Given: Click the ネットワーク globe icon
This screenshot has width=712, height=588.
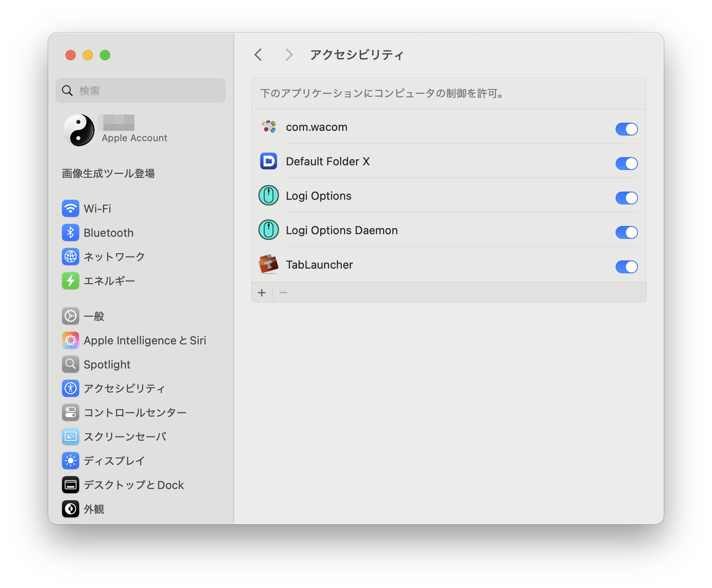Looking at the screenshot, I should point(71,257).
